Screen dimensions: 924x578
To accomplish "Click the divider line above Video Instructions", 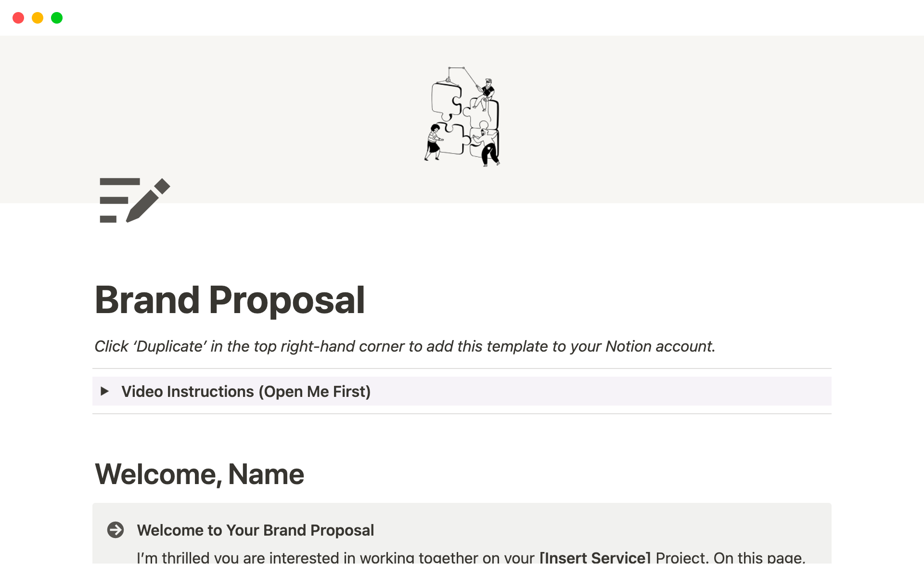I will pos(462,368).
